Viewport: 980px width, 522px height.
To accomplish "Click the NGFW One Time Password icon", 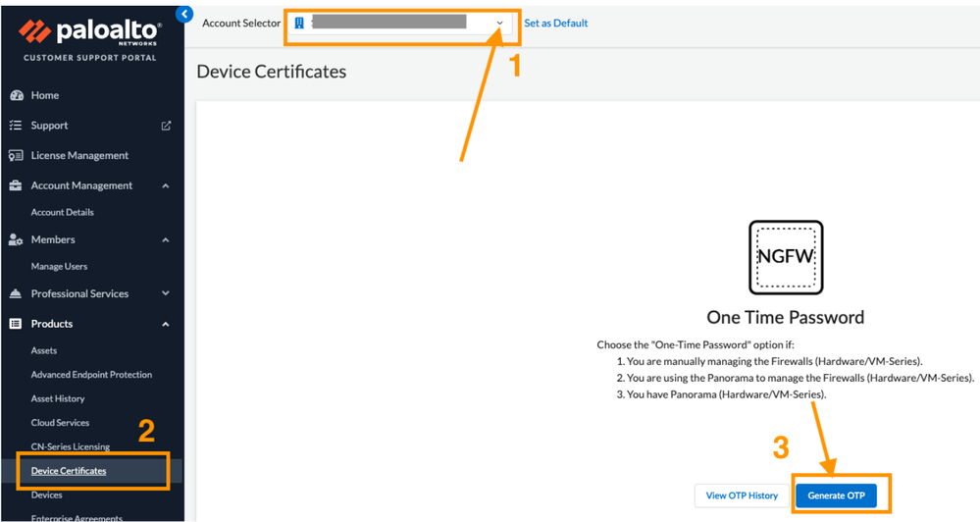I will point(786,257).
